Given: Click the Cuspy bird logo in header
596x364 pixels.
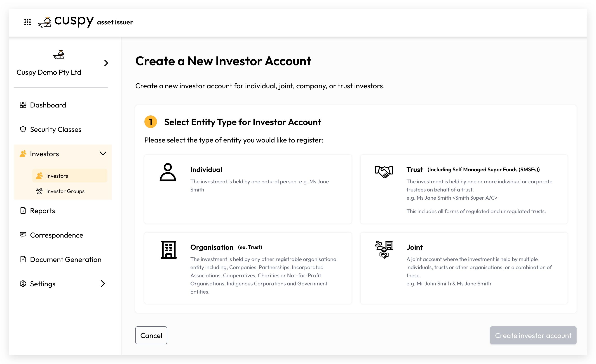Looking at the screenshot, I should click(x=45, y=22).
